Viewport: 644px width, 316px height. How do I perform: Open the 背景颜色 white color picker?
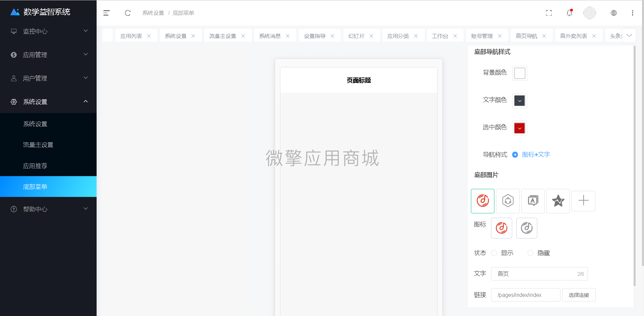(520, 73)
